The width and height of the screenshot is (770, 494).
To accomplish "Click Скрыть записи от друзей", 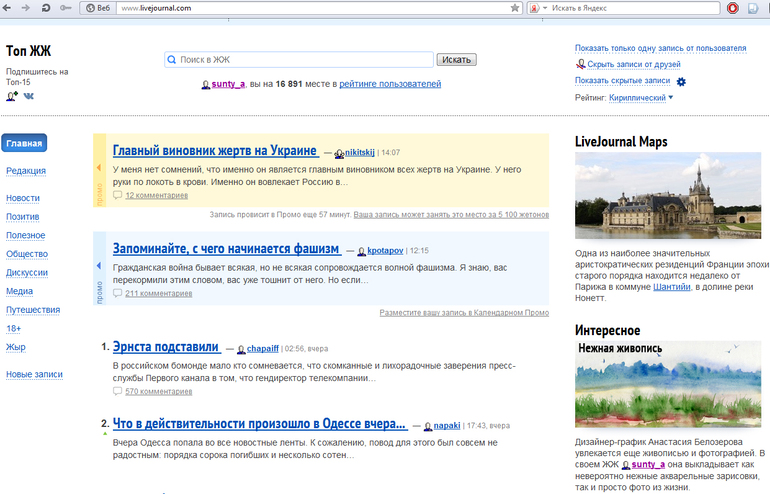I will tap(633, 64).
